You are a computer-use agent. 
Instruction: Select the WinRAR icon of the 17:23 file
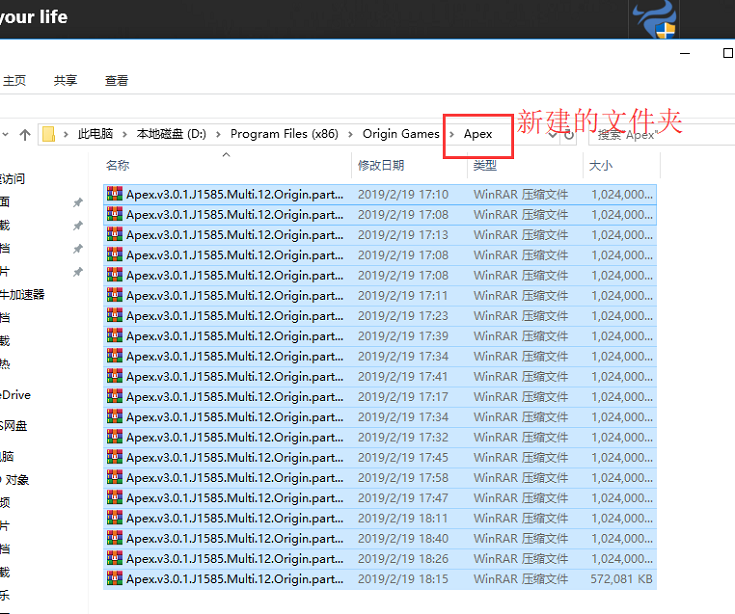[114, 315]
